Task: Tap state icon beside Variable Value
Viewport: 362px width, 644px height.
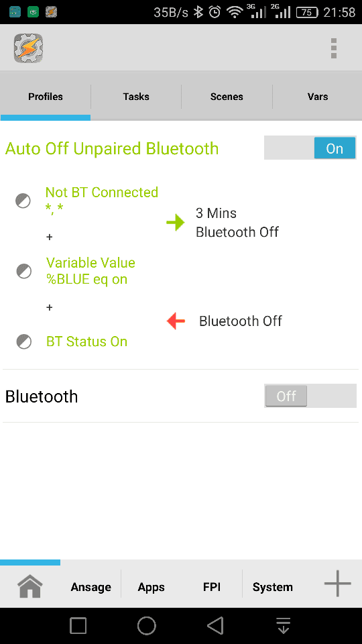Action: click(x=24, y=271)
